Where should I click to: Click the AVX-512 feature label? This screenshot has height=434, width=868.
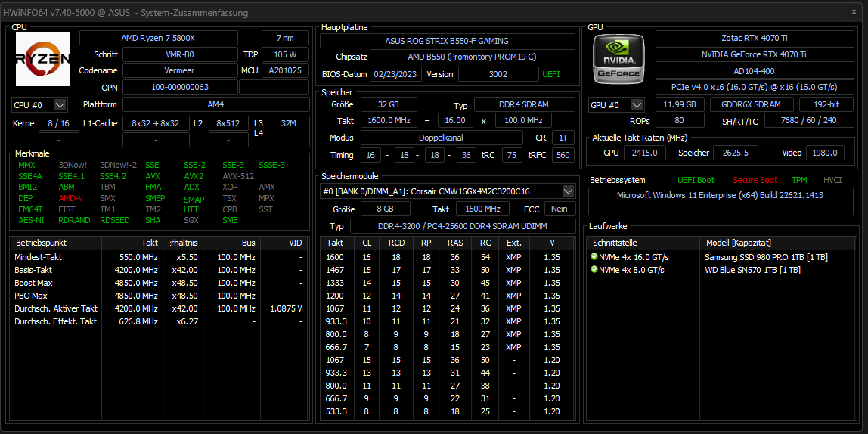238,176
